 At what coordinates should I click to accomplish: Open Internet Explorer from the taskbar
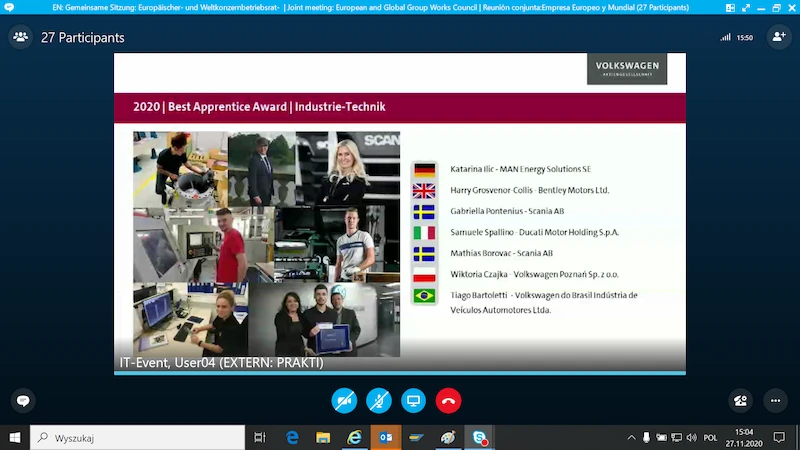[x=354, y=437]
